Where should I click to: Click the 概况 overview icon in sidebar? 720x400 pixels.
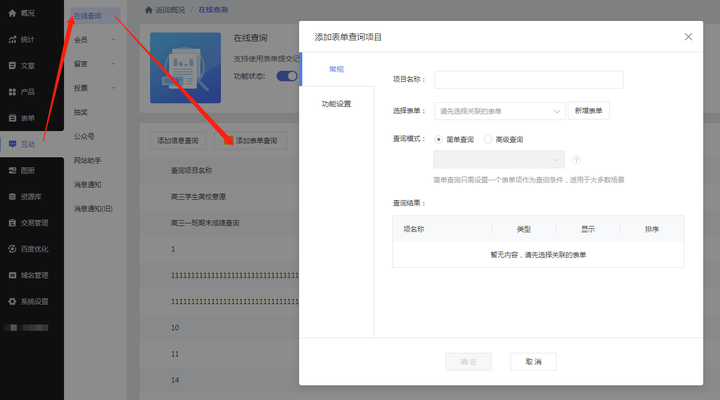pyautogui.click(x=11, y=14)
